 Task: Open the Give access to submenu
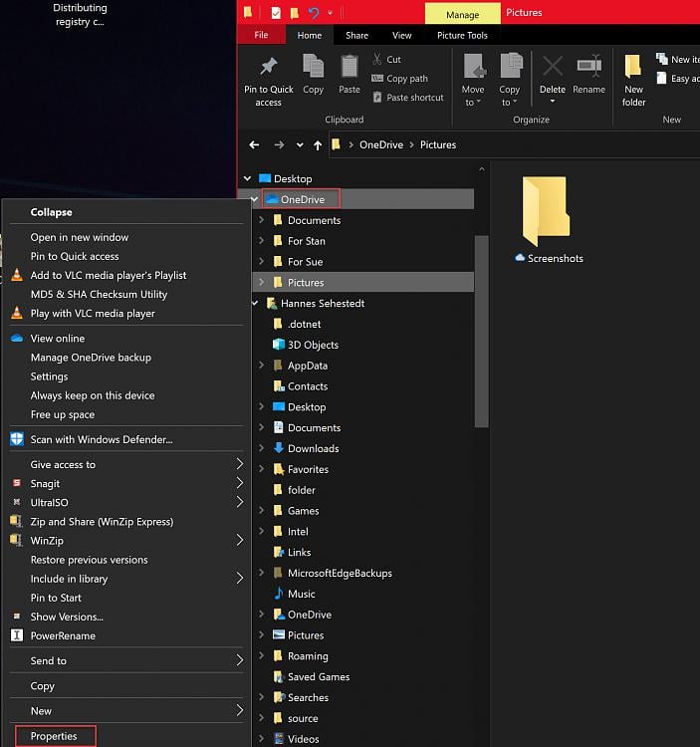[125, 464]
